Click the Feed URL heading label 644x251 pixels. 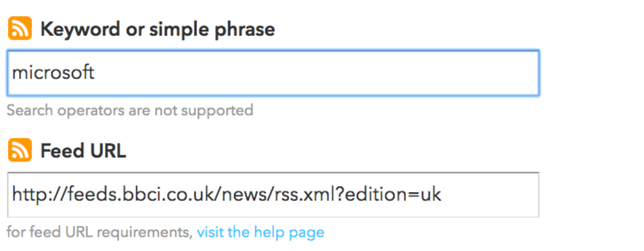click(83, 151)
